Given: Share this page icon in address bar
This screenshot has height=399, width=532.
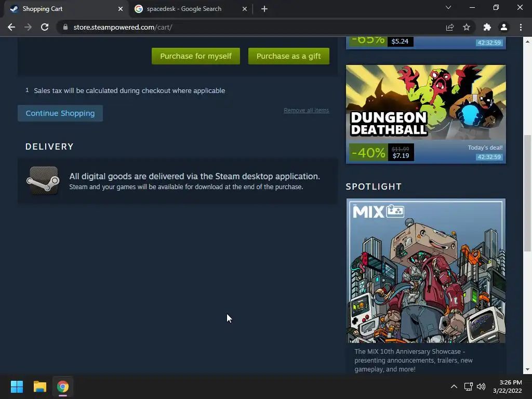Looking at the screenshot, I should coord(450,27).
